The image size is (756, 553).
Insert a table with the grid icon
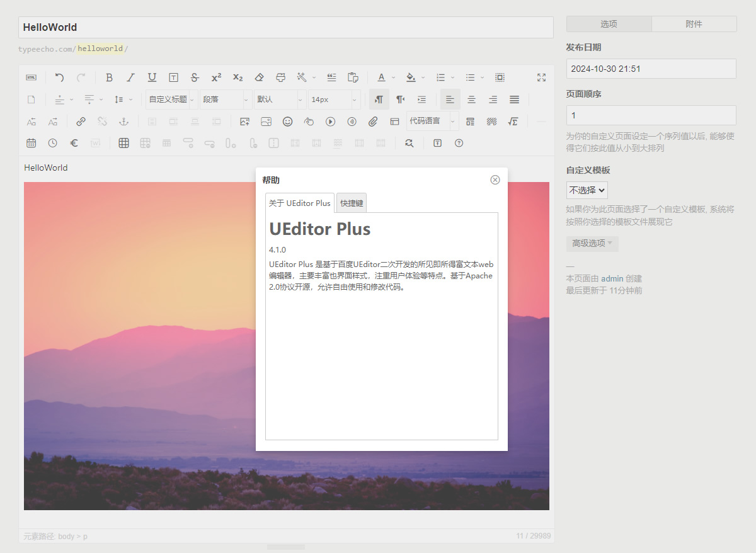[123, 143]
